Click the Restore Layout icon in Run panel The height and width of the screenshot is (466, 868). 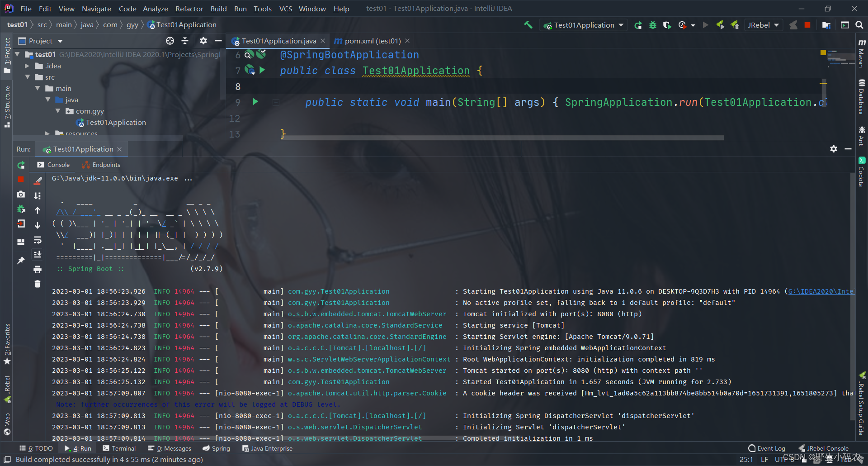pyautogui.click(x=21, y=242)
